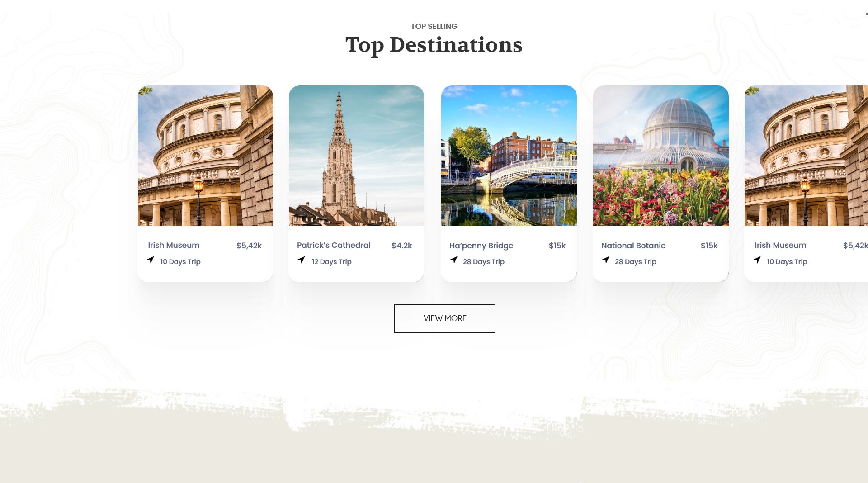Click the arrow icon beside 10 Days Trip on the first Irish Museum card

coord(151,260)
